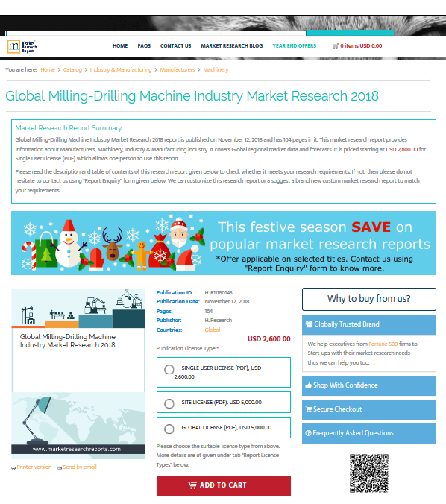Click the Publication License Type label
This screenshot has width=446, height=504.
186,348
